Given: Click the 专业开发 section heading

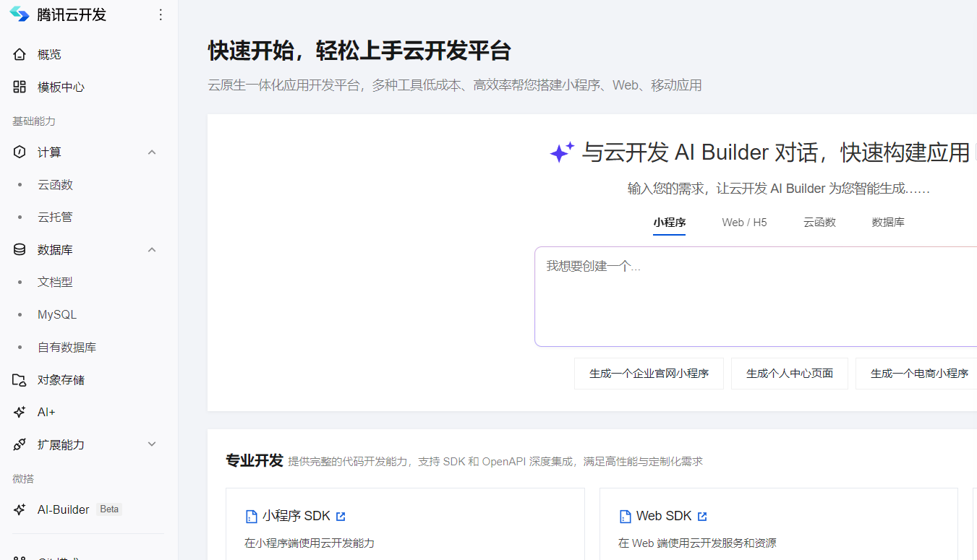Looking at the screenshot, I should pyautogui.click(x=254, y=460).
